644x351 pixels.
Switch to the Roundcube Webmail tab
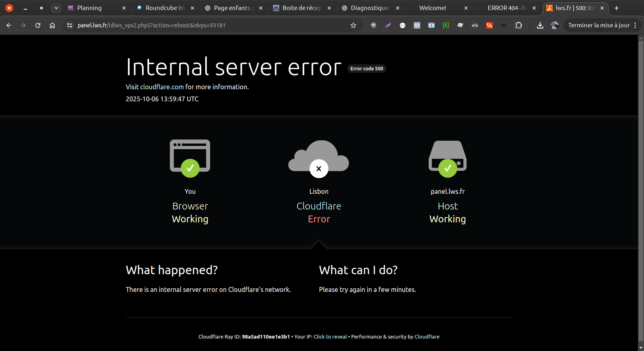pos(163,8)
